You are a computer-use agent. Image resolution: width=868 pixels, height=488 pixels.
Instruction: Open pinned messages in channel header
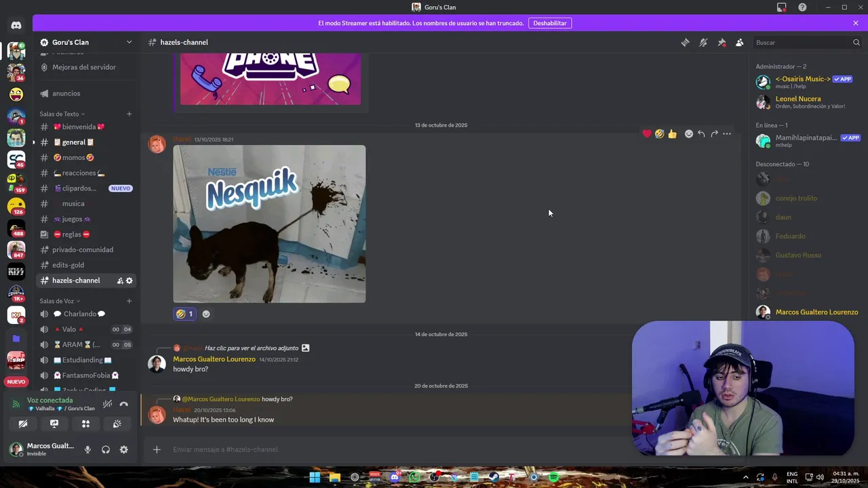click(x=722, y=42)
